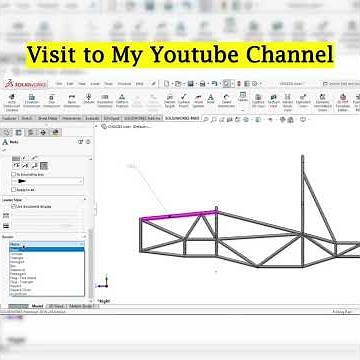Click the Print icon

click(x=202, y=84)
